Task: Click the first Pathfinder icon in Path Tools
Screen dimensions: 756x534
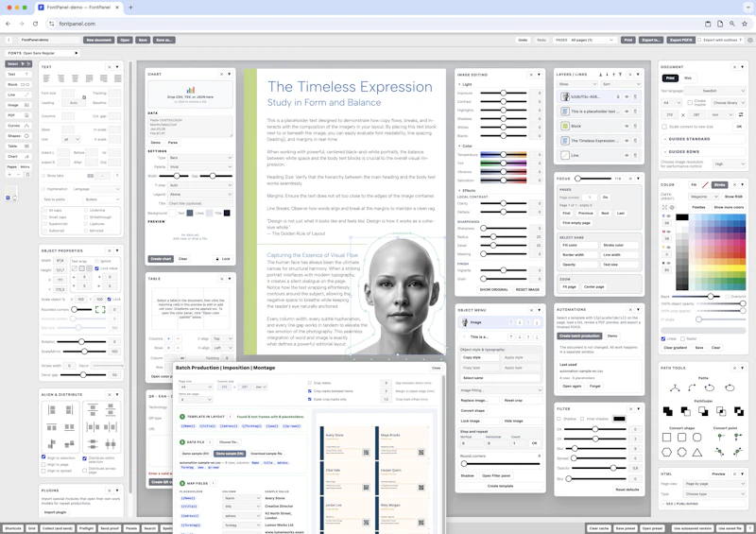Action: coord(668,411)
